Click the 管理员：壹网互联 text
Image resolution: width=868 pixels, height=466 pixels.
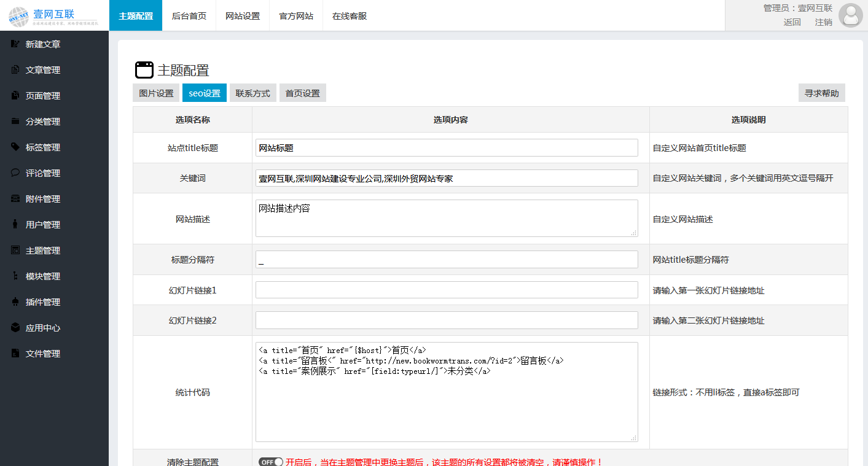coord(797,8)
